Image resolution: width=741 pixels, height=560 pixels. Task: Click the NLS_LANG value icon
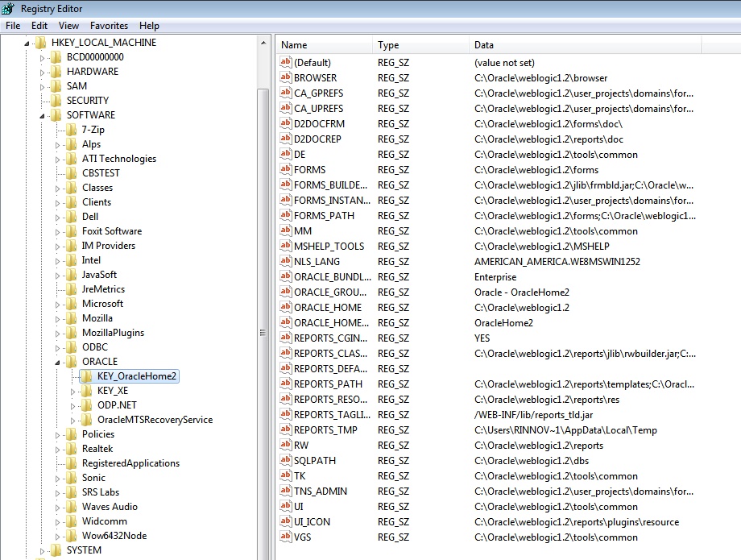tap(285, 261)
